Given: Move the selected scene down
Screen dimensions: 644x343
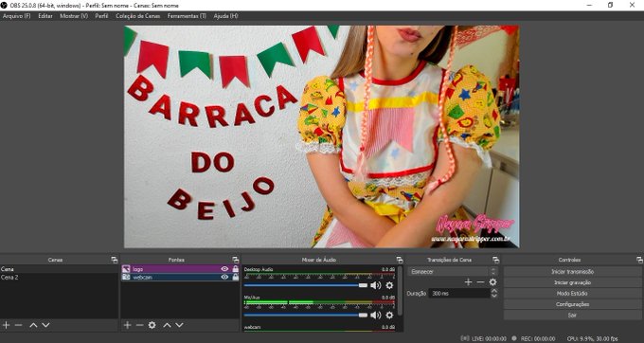Looking at the screenshot, I should pos(45,325).
